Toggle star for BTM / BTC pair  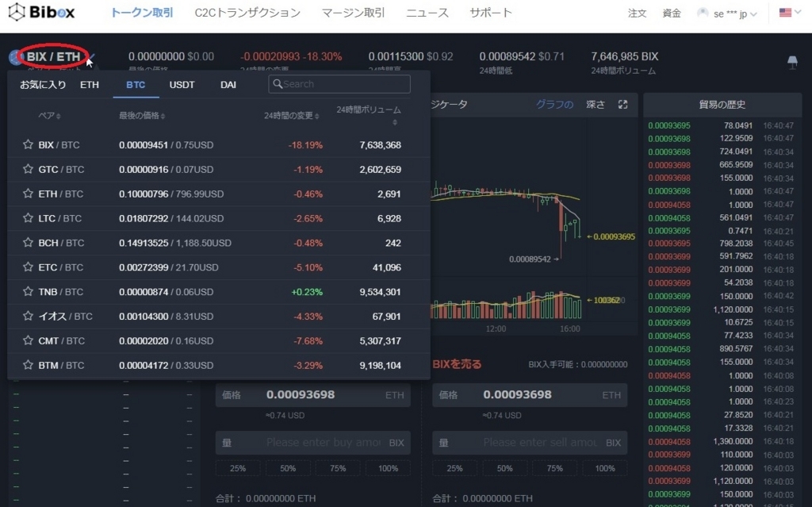[28, 364]
